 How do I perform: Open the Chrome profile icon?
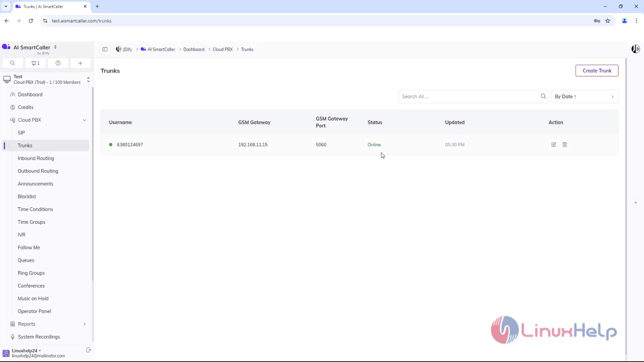pyautogui.click(x=624, y=21)
